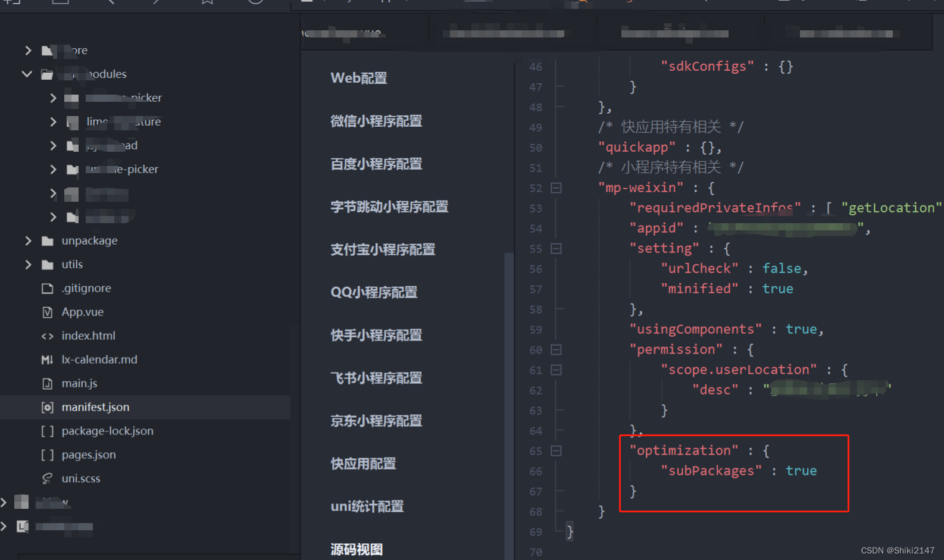Fold the permission block at line 60
This screenshot has height=560, width=944.
coord(556,350)
